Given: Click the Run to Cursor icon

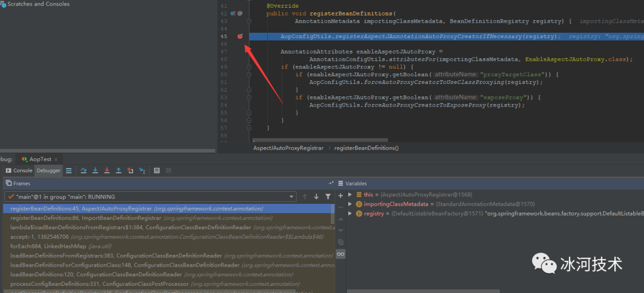Looking at the screenshot, I should [x=142, y=171].
